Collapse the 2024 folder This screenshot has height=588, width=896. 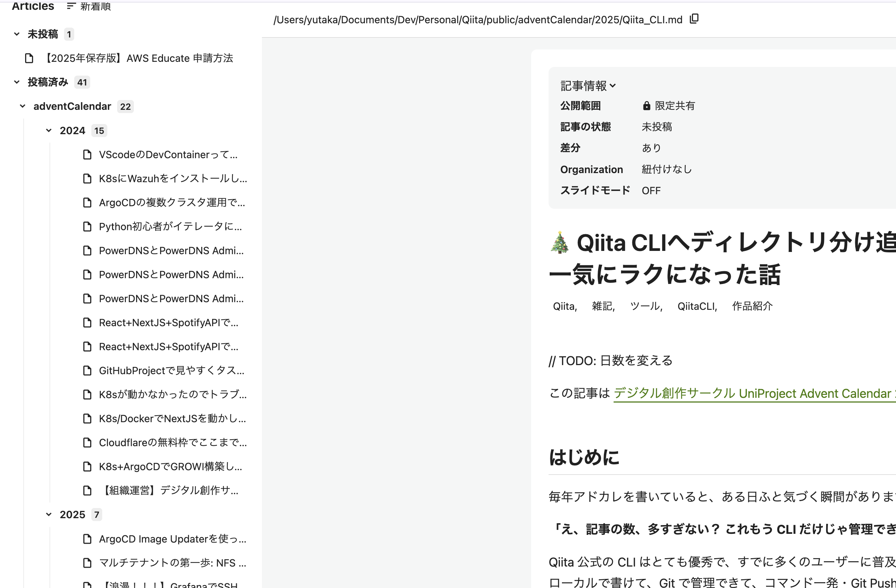[49, 130]
